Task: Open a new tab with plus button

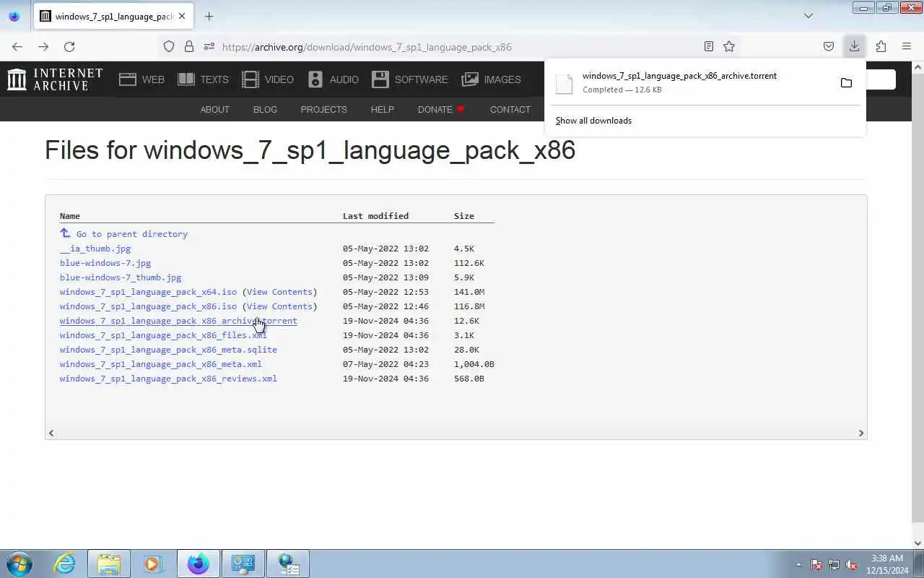Action: click(209, 16)
